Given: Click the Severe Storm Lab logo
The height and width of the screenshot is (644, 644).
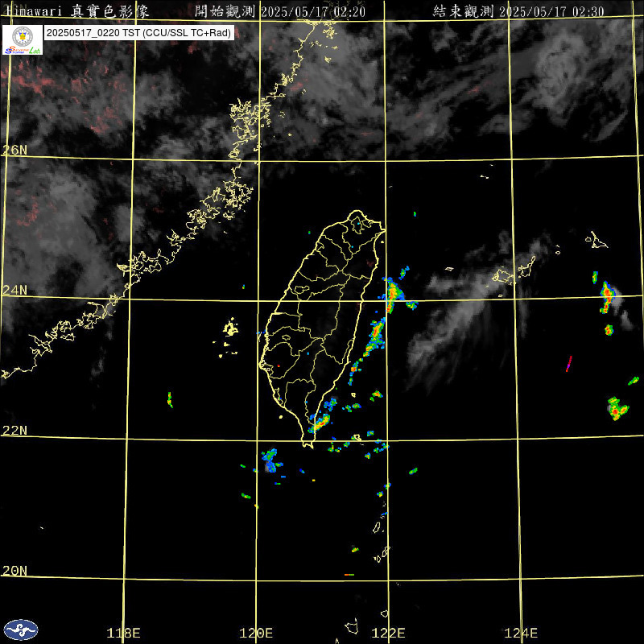Looking at the screenshot, I should 23,39.
